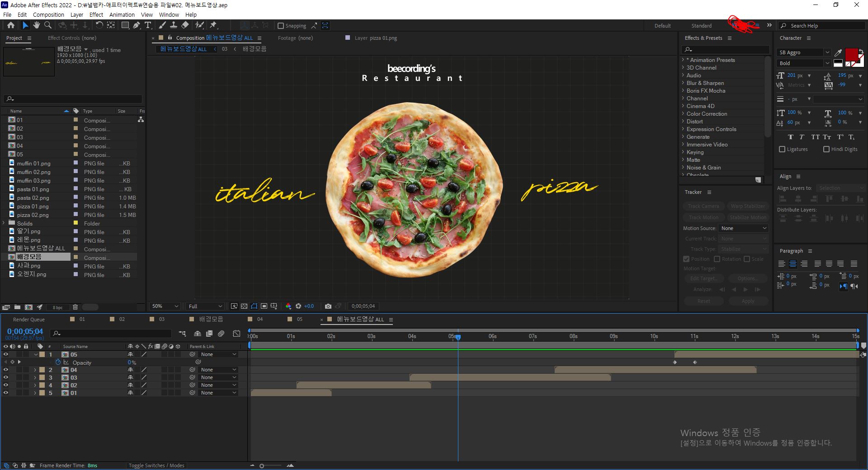Expand the Solids folder in Project panel
Image resolution: width=868 pixels, height=470 pixels.
(x=4, y=223)
